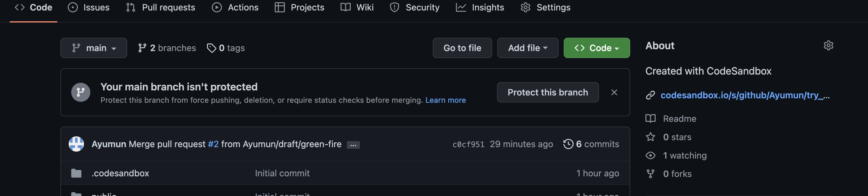This screenshot has width=868, height=196.
Task: Follow the Learn more link
Action: click(445, 100)
